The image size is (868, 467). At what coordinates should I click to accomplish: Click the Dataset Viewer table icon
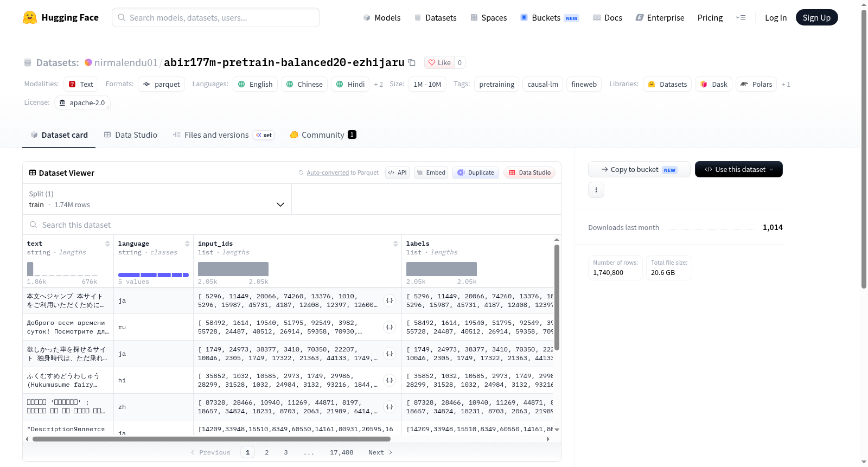[33, 172]
